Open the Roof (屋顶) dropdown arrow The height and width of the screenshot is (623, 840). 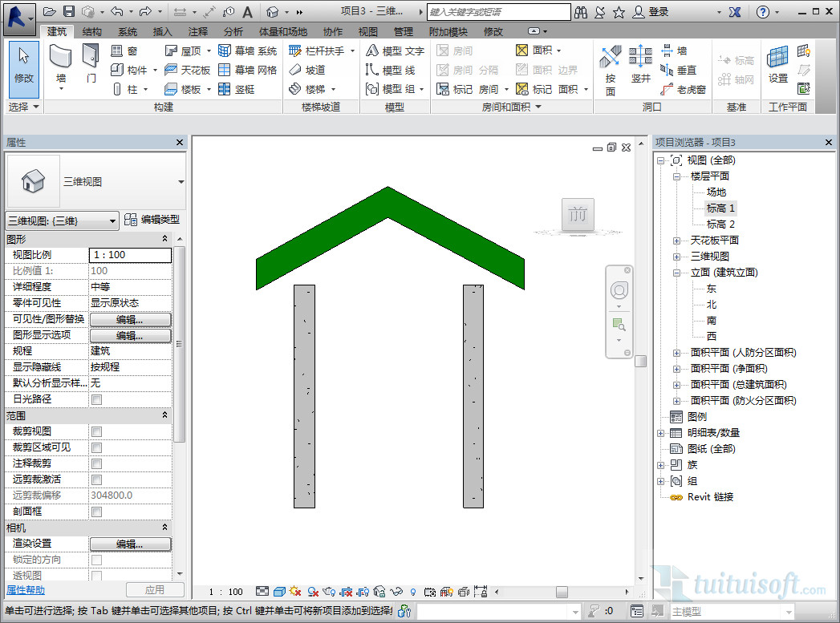coord(207,51)
